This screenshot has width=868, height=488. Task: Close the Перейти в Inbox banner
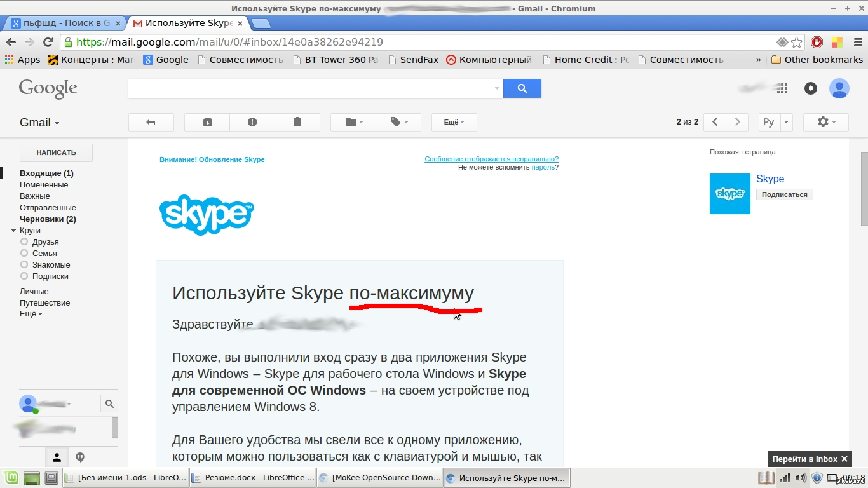(x=844, y=459)
